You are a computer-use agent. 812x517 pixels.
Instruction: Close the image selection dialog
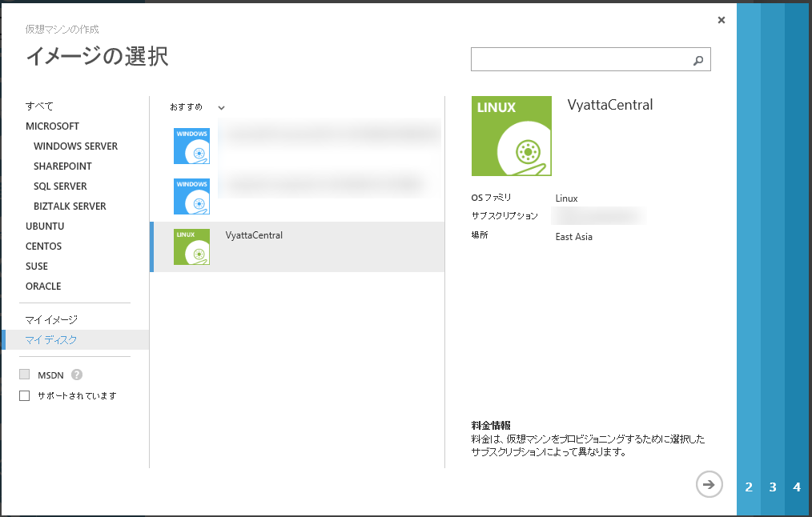pos(722,20)
